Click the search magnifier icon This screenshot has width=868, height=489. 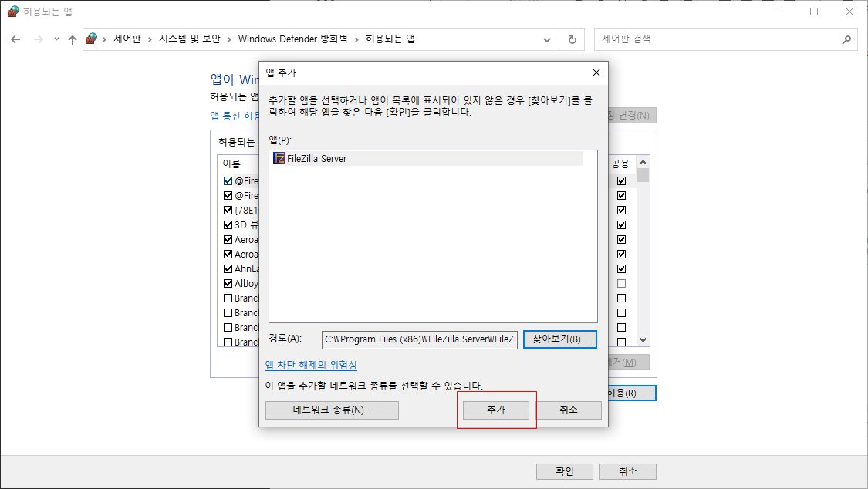(x=846, y=39)
